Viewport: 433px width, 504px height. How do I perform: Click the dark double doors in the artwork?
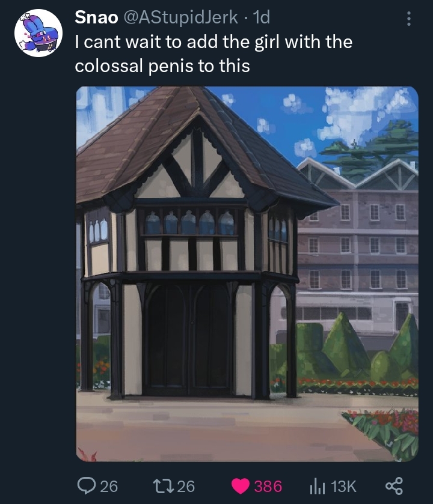pyautogui.click(x=189, y=339)
